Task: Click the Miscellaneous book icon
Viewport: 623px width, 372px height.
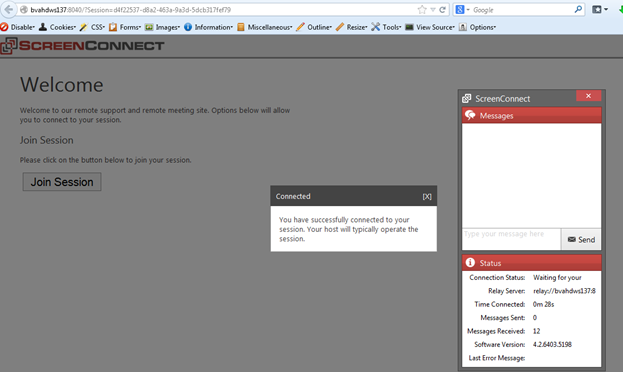Action: click(x=241, y=27)
